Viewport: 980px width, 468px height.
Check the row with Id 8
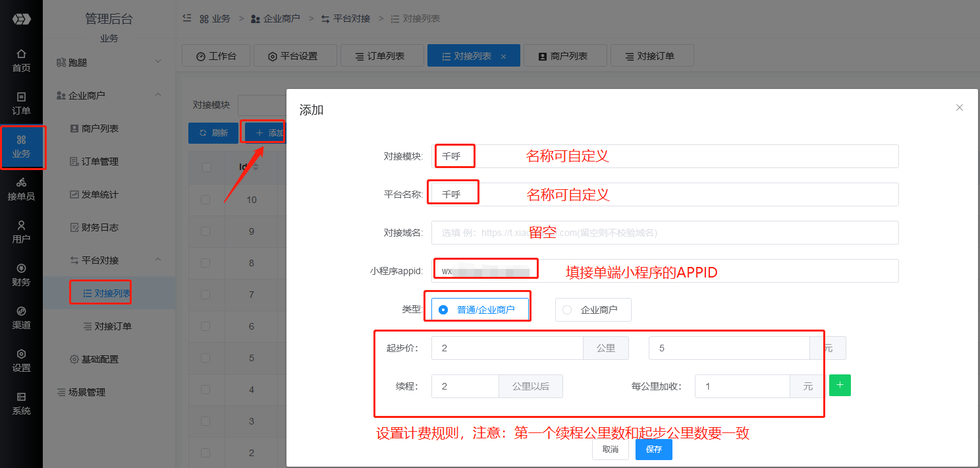point(206,263)
